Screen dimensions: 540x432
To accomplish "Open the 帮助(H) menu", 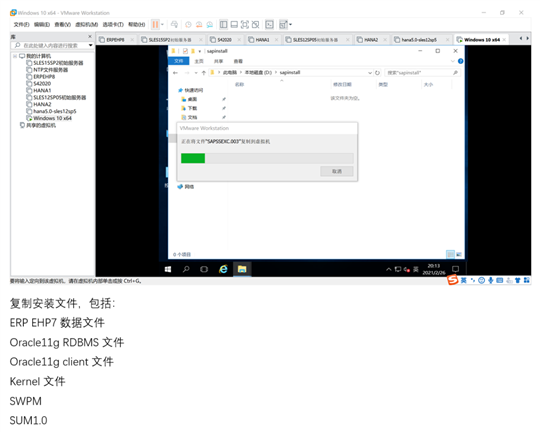I will click(136, 24).
